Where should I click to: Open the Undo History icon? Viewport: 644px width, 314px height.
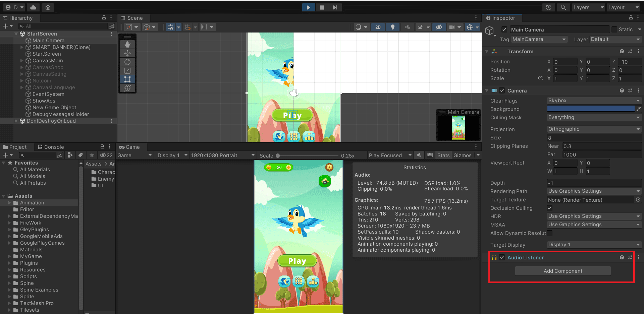pyautogui.click(x=549, y=7)
